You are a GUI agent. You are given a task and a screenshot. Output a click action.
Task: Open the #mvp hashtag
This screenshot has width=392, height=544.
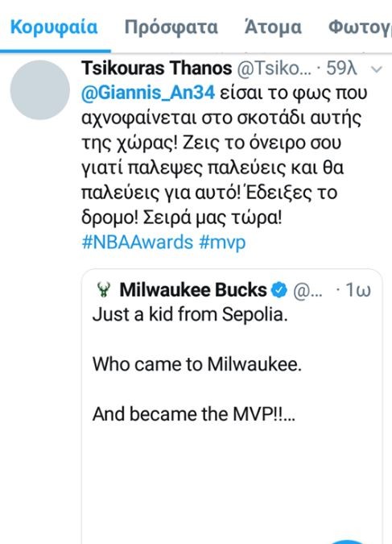[222, 243]
